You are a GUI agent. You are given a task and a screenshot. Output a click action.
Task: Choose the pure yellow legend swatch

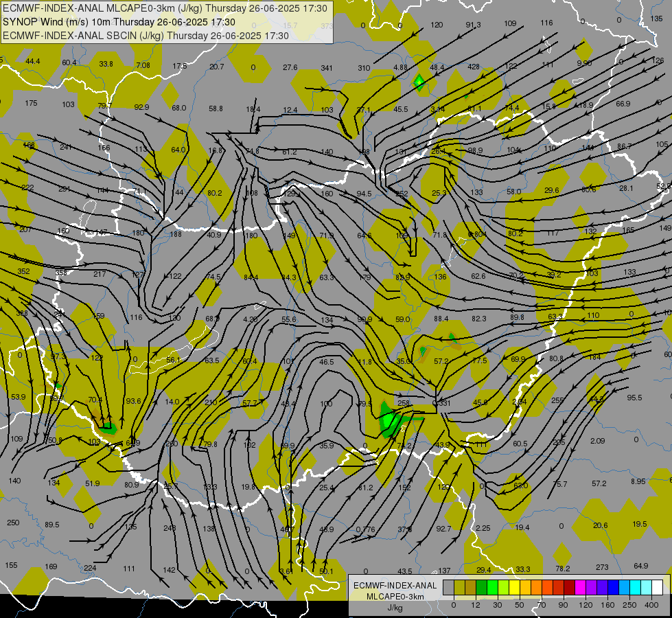[514, 587]
